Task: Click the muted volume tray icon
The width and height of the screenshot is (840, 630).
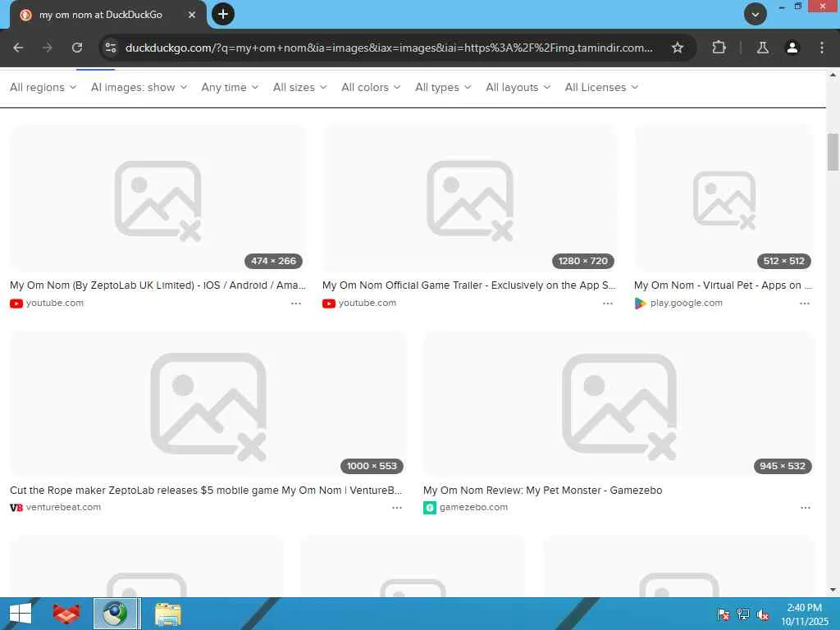Action: click(763, 614)
